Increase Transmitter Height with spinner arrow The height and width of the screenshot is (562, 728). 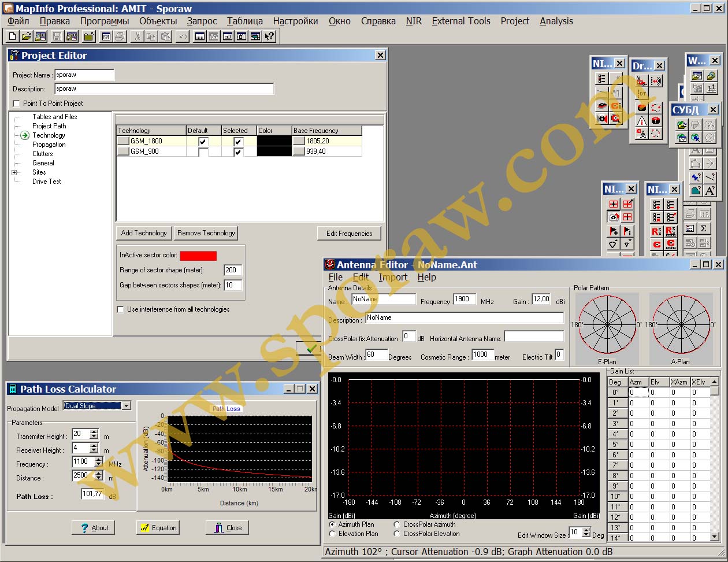click(95, 431)
